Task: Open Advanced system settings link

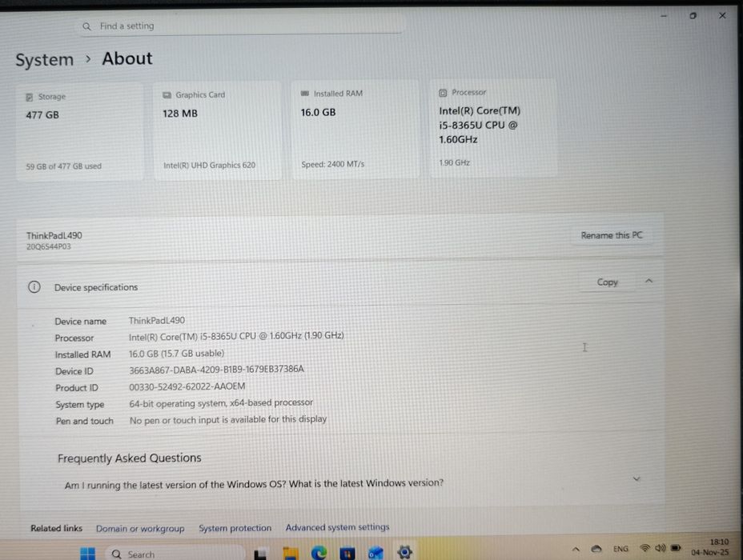Action: (x=337, y=527)
